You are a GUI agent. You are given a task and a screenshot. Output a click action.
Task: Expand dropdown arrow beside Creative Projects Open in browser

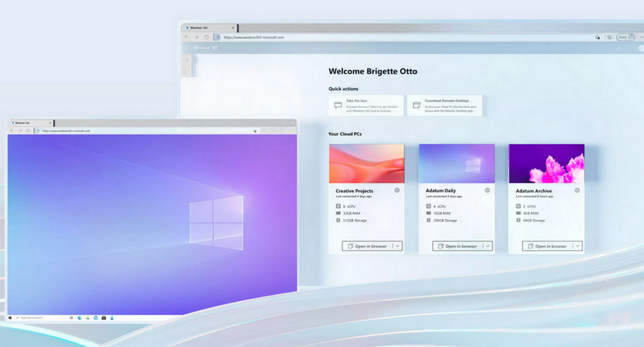pos(397,246)
